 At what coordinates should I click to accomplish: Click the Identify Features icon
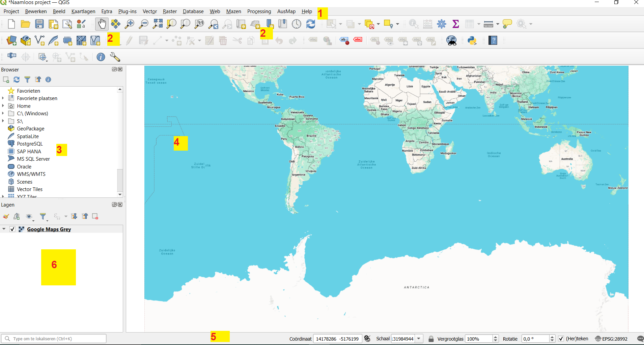[414, 24]
